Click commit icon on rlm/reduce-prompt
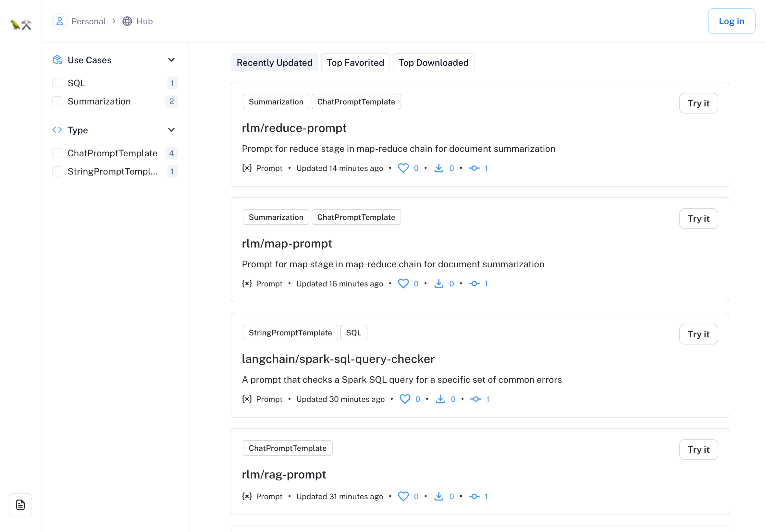The height and width of the screenshot is (532, 766). click(474, 168)
